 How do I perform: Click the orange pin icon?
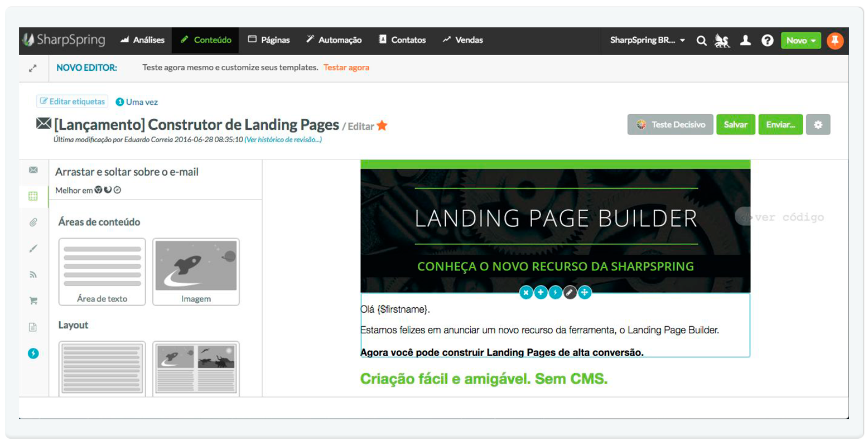835,41
